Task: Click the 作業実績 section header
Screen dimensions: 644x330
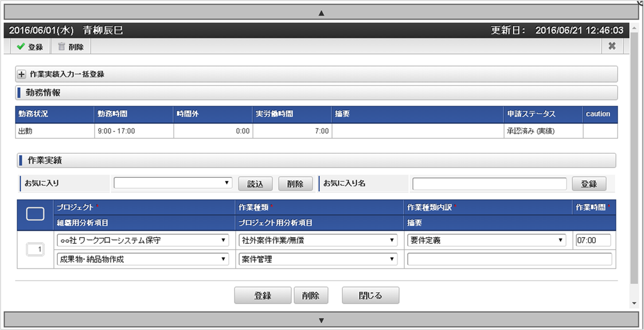Action: (316, 160)
